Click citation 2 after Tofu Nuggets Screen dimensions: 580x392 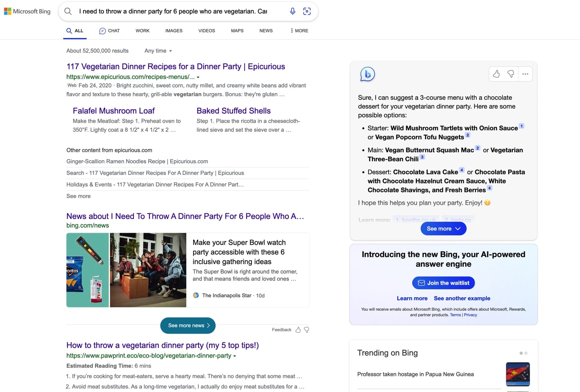click(x=468, y=135)
